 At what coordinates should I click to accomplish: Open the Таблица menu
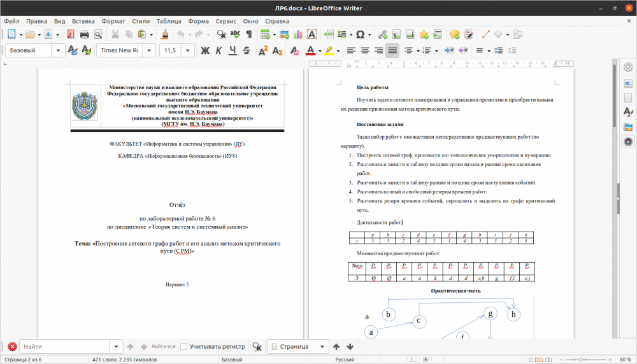[168, 21]
